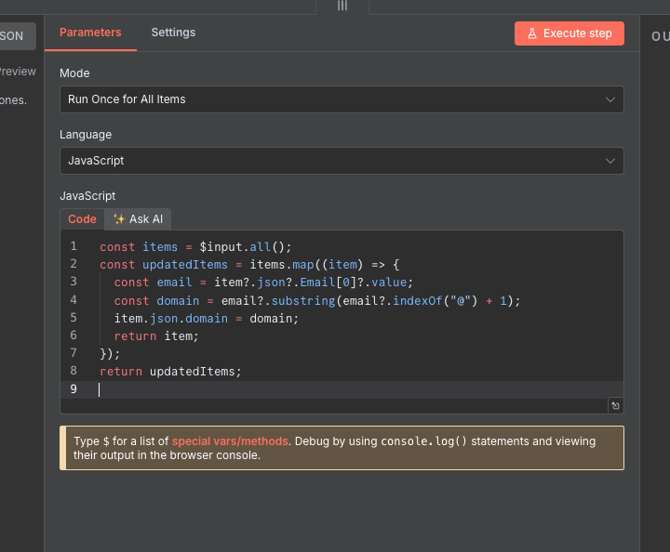Select the Parameters tab

point(90,33)
